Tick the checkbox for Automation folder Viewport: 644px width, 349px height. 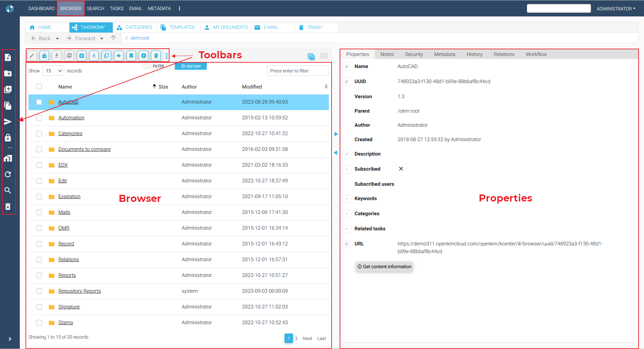pos(39,118)
